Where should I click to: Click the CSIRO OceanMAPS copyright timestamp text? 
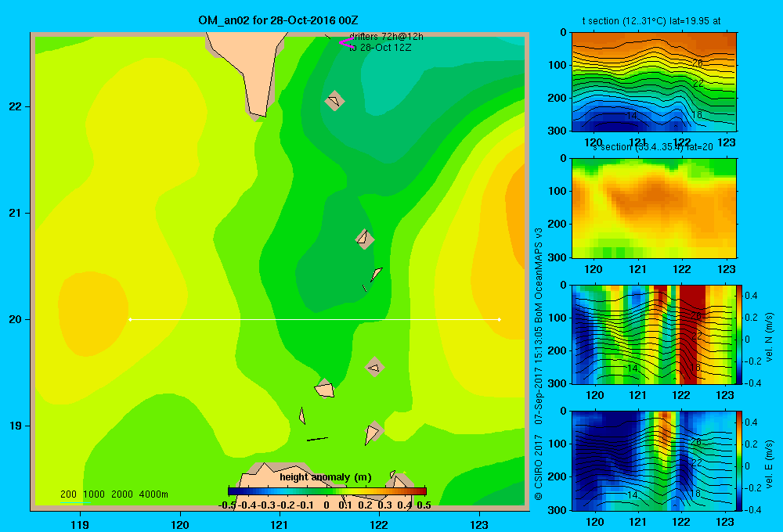click(539, 365)
